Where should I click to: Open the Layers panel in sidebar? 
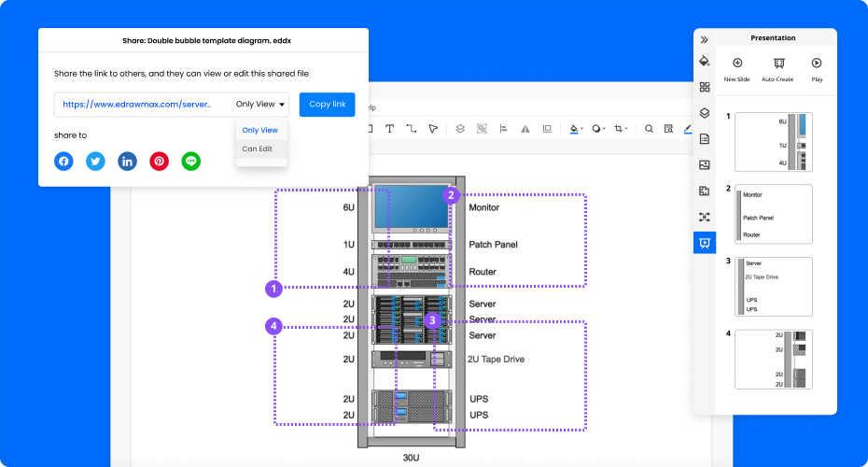point(705,113)
